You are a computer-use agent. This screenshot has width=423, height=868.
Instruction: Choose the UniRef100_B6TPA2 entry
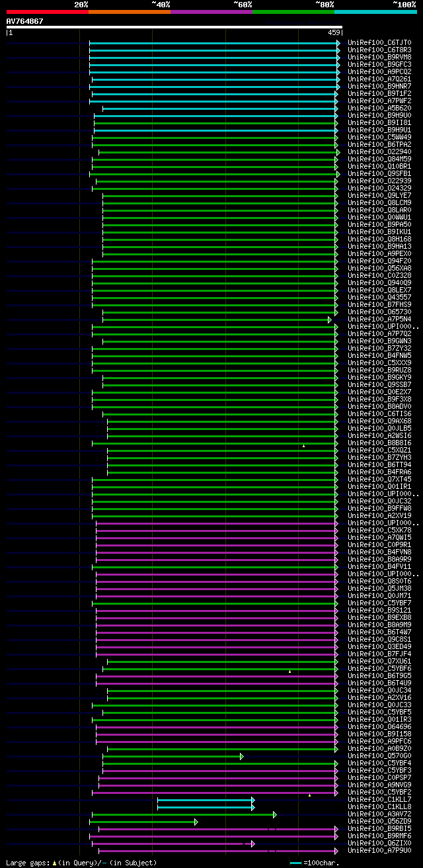click(x=379, y=145)
